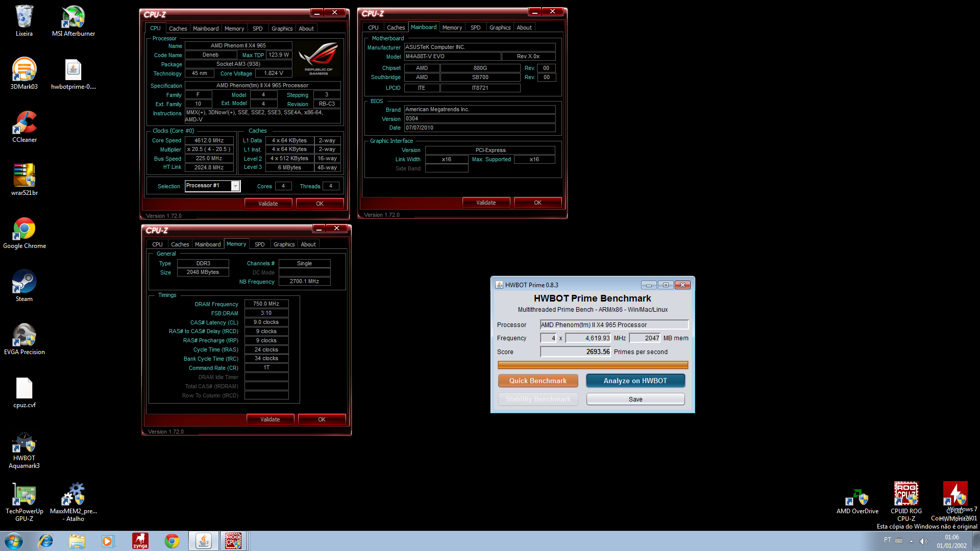Open hwbotprime-0 desktop file

point(73,73)
